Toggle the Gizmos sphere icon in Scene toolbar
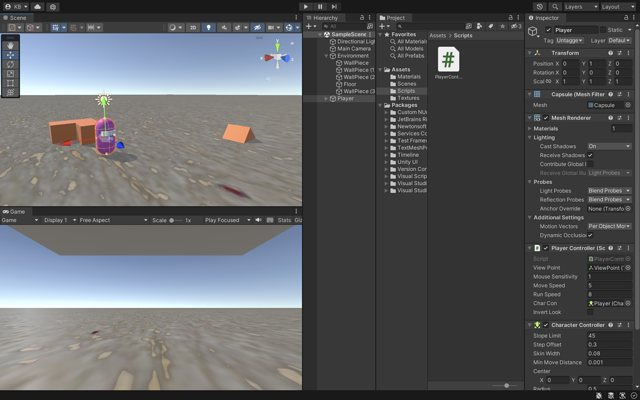Image resolution: width=640 pixels, height=400 pixels. pyautogui.click(x=289, y=28)
